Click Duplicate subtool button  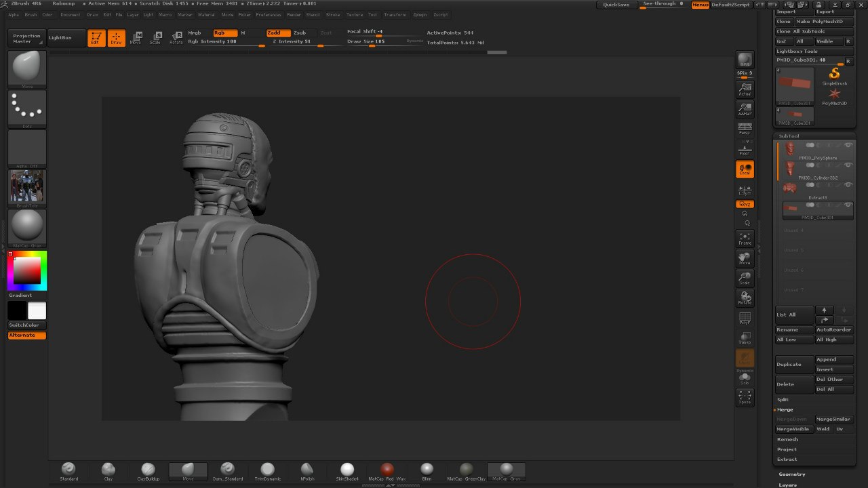(794, 365)
